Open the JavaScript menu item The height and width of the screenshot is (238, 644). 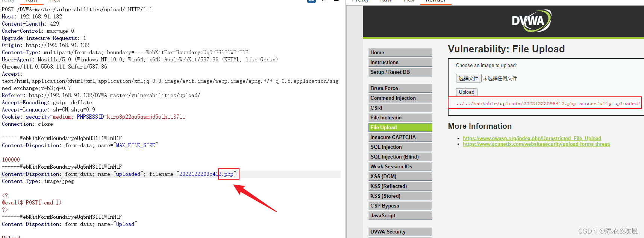[x=400, y=215]
